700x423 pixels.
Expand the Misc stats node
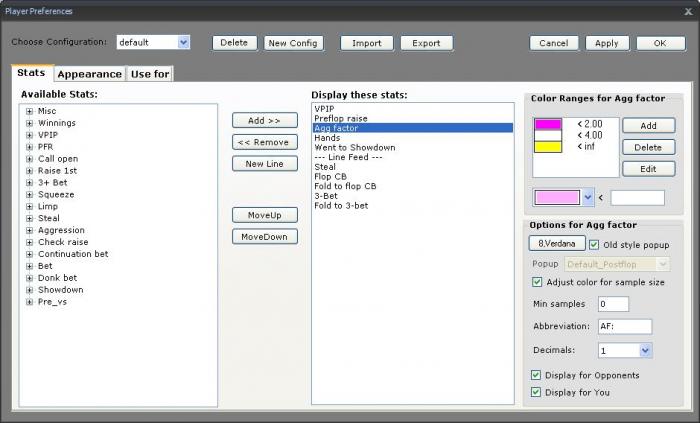pos(29,111)
